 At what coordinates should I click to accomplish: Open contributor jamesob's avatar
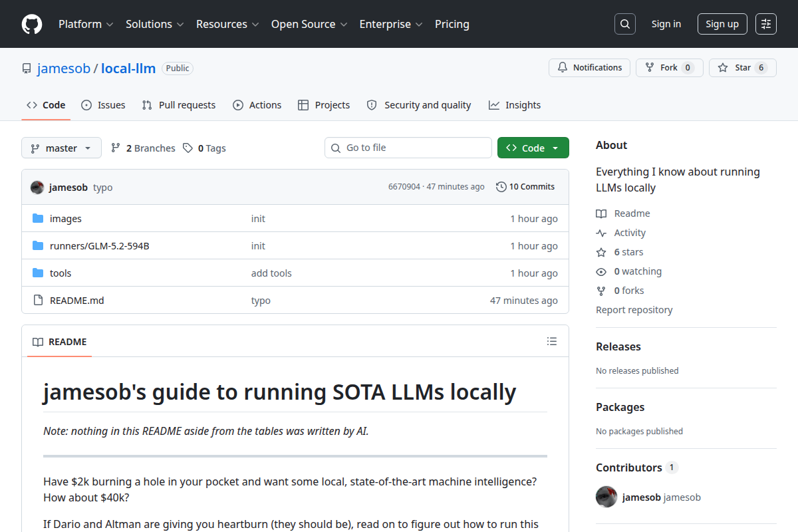606,497
